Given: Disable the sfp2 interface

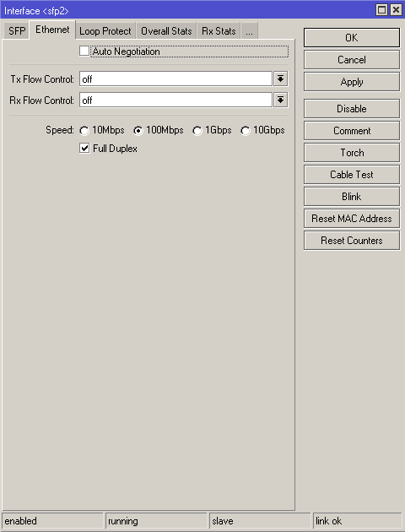Looking at the screenshot, I should pyautogui.click(x=352, y=109).
